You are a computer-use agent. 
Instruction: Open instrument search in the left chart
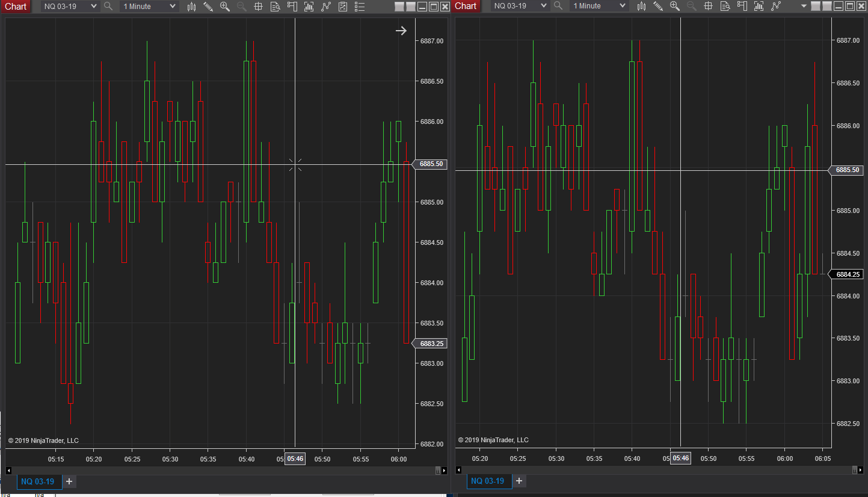tap(108, 6)
